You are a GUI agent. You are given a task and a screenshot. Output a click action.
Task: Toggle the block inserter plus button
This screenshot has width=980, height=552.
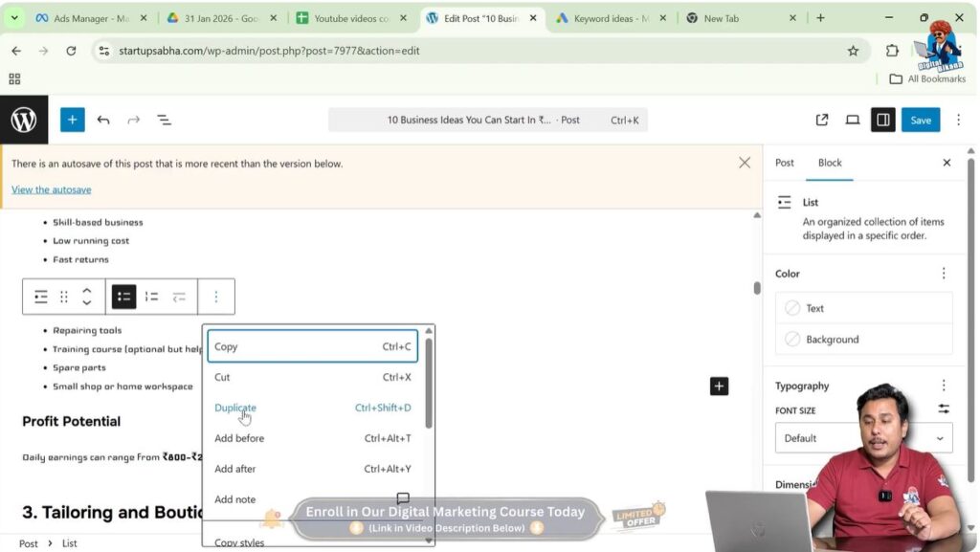73,120
